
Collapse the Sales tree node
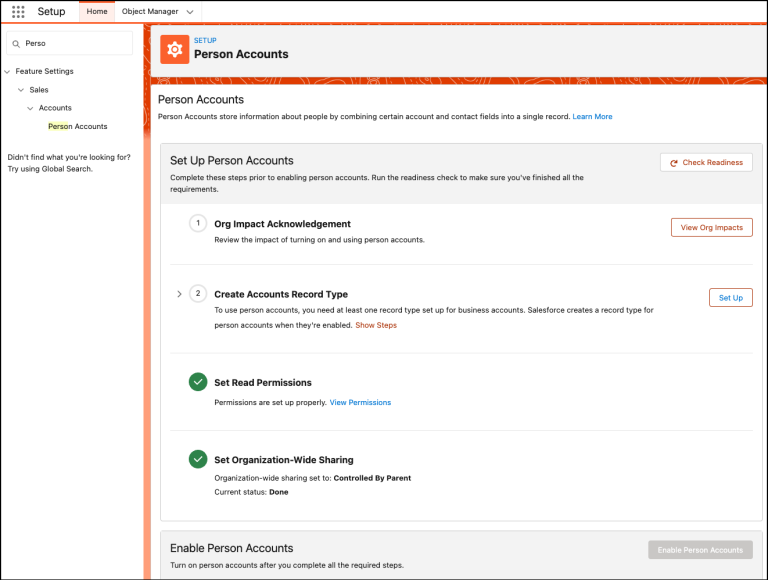click(x=21, y=90)
